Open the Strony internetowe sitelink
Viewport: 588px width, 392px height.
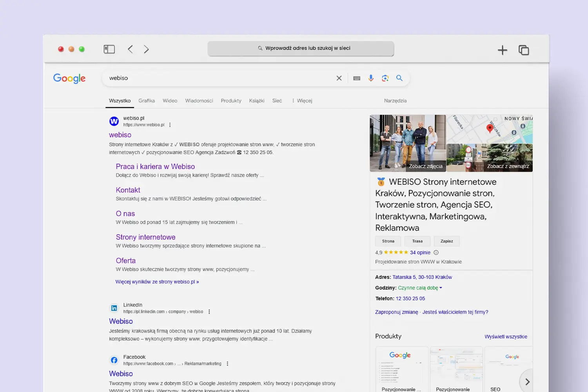pos(145,237)
